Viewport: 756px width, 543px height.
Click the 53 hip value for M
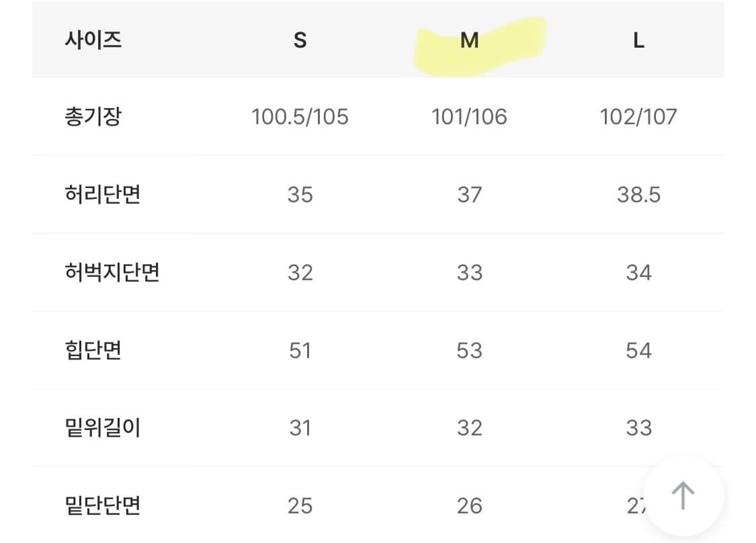[469, 350]
